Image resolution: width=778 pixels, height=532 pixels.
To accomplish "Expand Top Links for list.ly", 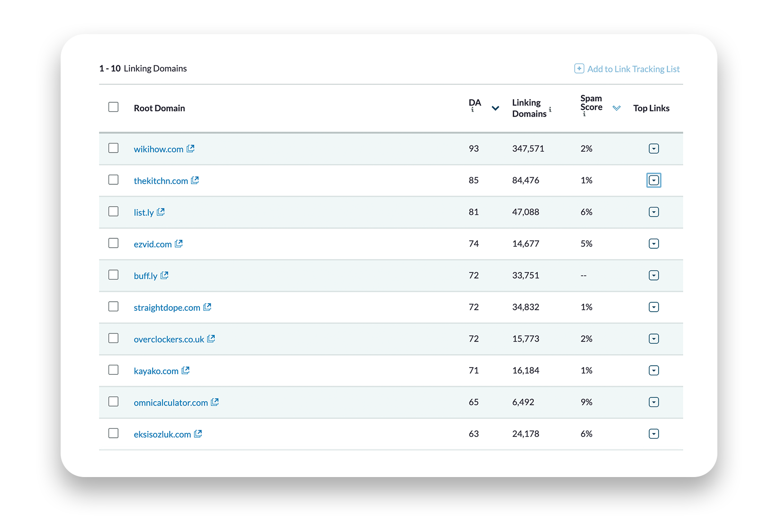I will coord(654,212).
